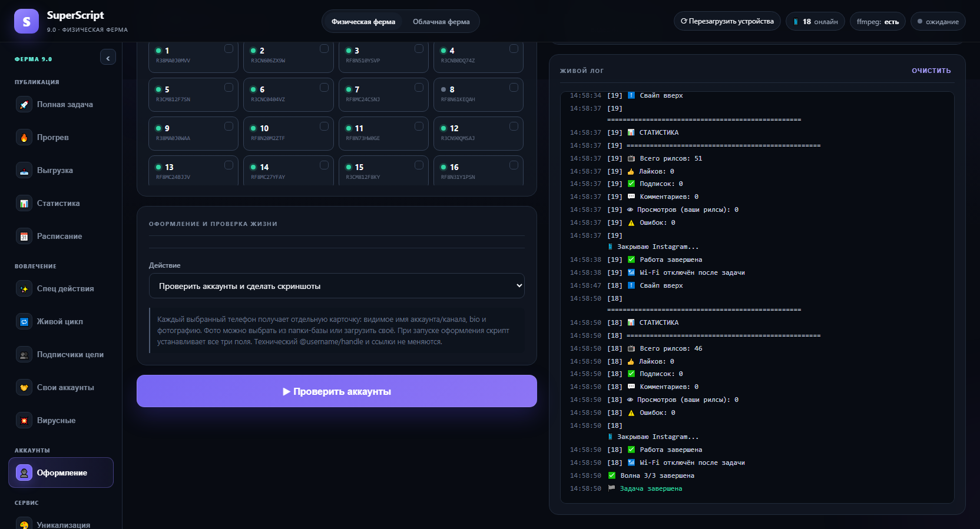
Task: Open the Статистика chart icon
Action: point(24,203)
